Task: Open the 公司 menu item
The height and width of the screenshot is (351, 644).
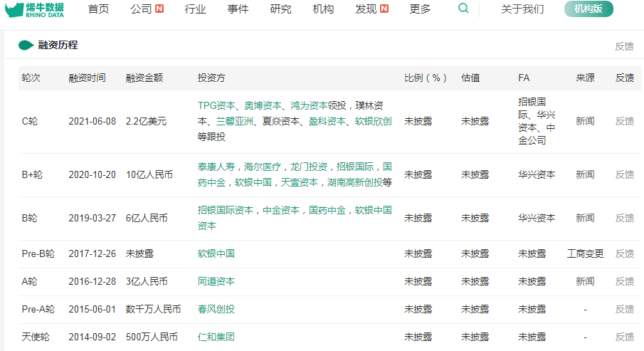Action: pos(142,9)
